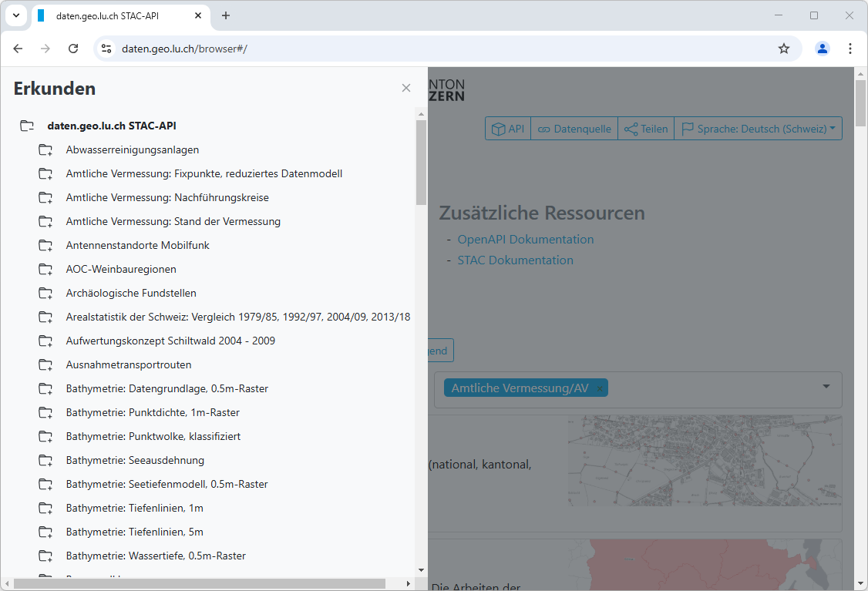This screenshot has width=868, height=591.
Task: Close the Erkunden side panel
Action: [x=406, y=89]
